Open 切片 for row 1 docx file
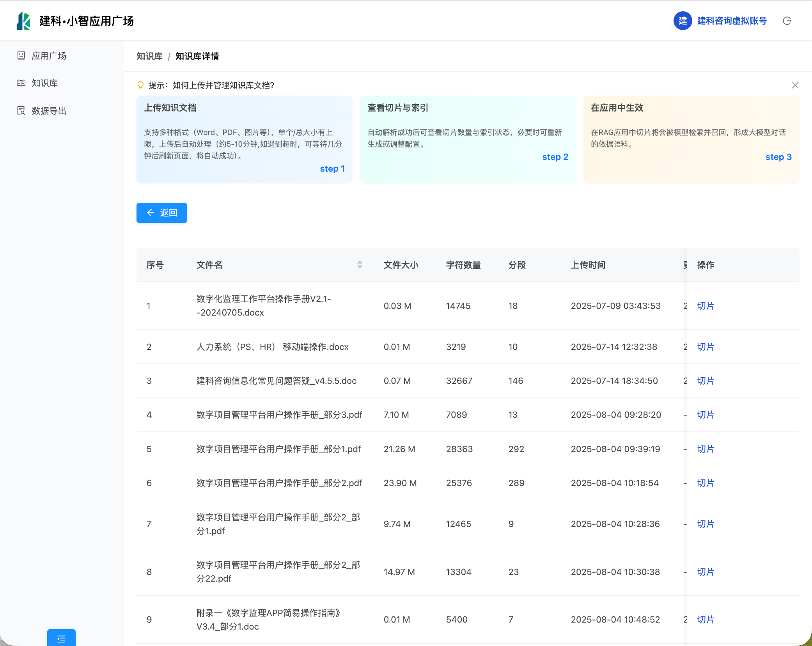This screenshot has height=646, width=812. pos(705,306)
